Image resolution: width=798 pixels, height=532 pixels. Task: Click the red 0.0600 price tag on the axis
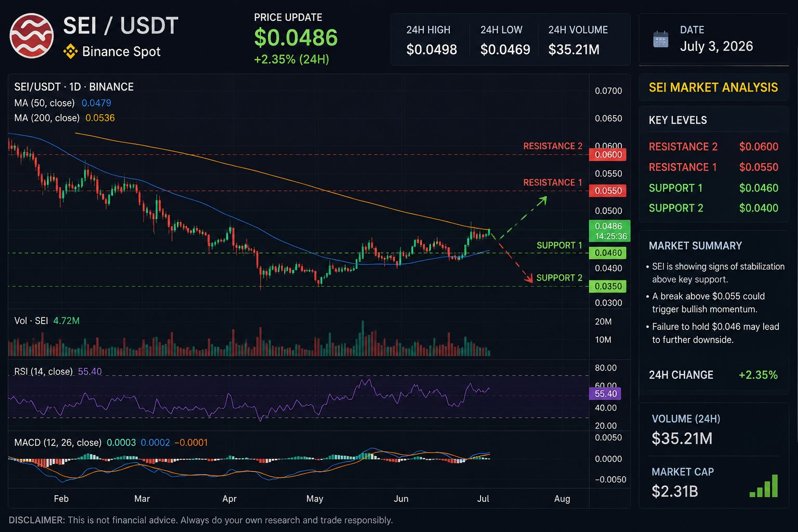[x=608, y=154]
